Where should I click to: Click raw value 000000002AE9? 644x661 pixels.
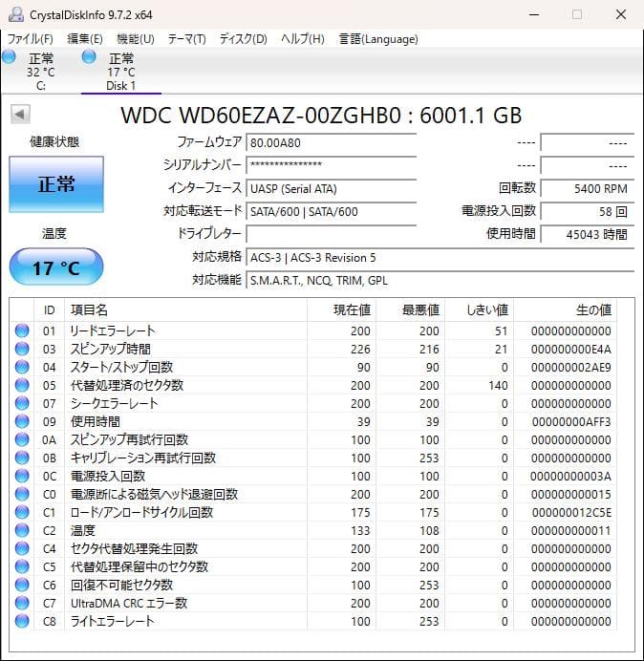[571, 367]
